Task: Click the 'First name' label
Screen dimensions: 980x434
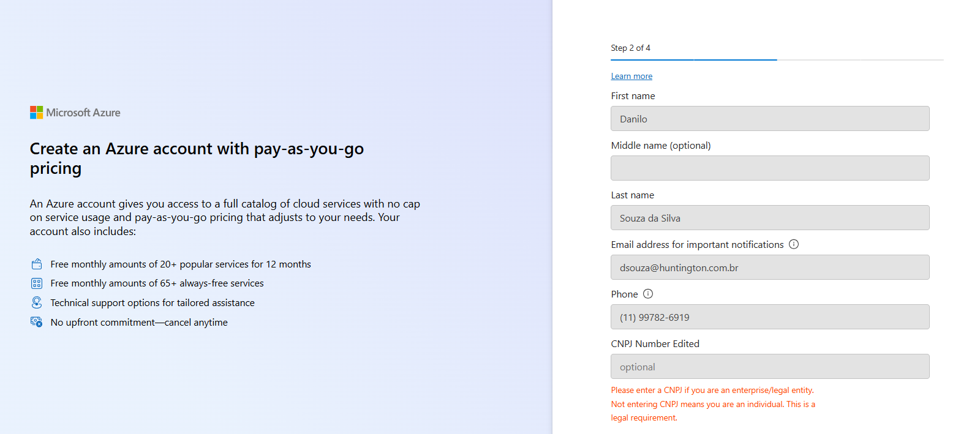Action: pos(633,96)
